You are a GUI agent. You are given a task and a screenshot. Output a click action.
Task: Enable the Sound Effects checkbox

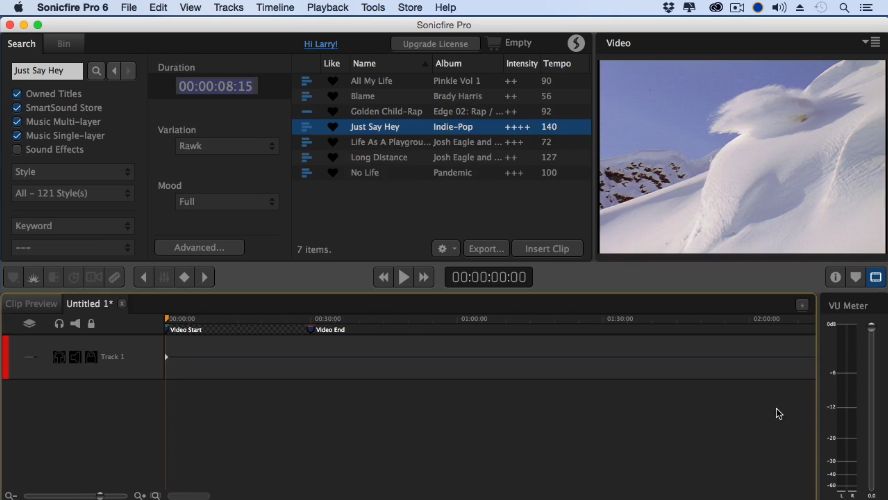pos(17,150)
